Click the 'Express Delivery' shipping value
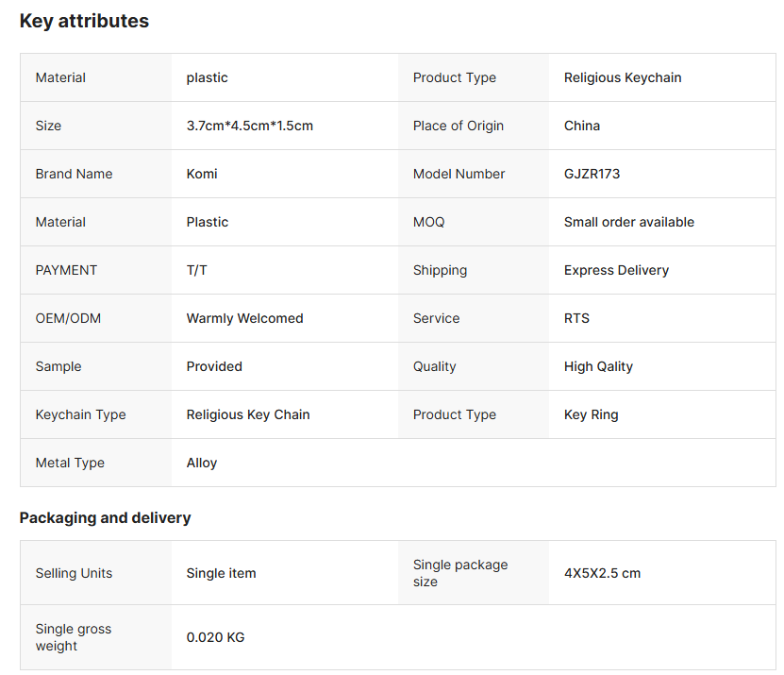The image size is (784, 675). (x=616, y=270)
